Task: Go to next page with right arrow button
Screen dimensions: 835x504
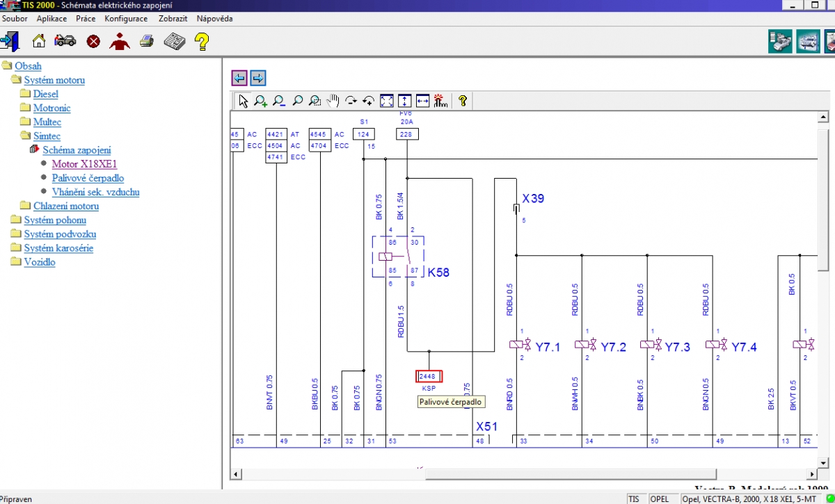Action: [257, 78]
